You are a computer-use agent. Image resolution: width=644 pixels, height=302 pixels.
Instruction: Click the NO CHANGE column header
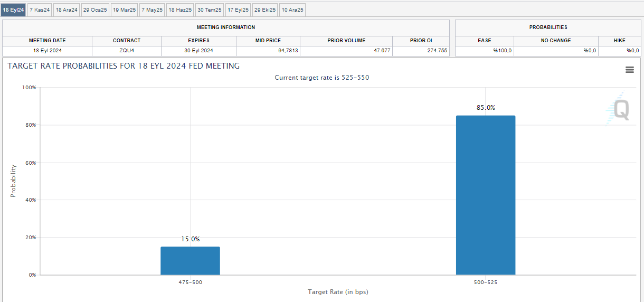pos(556,41)
